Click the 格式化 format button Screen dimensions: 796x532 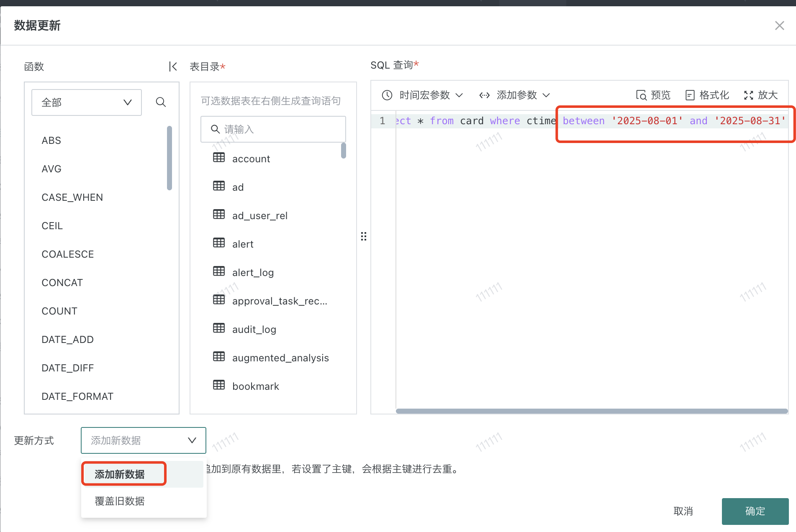point(707,95)
